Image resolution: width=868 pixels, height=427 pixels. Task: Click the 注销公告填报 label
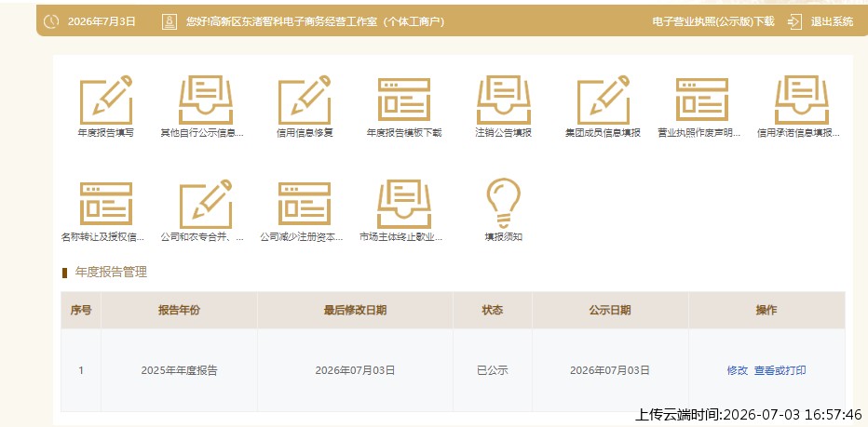(503, 133)
